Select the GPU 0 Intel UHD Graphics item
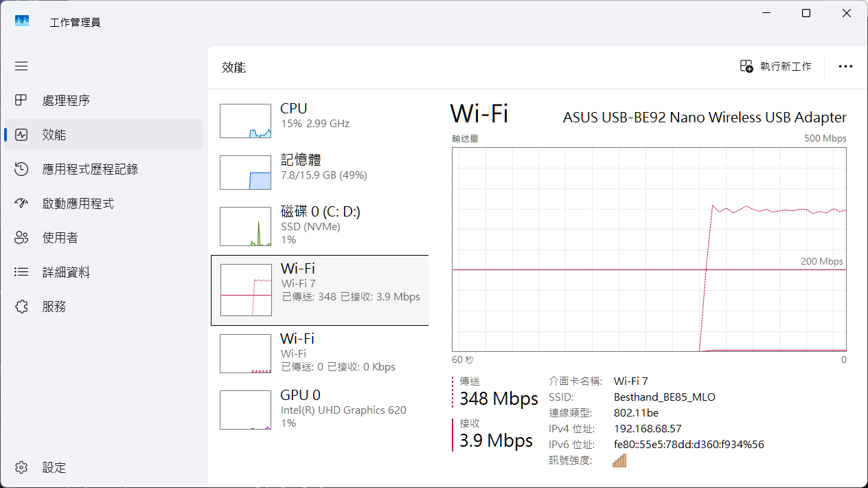This screenshot has height=488, width=868. click(x=319, y=409)
